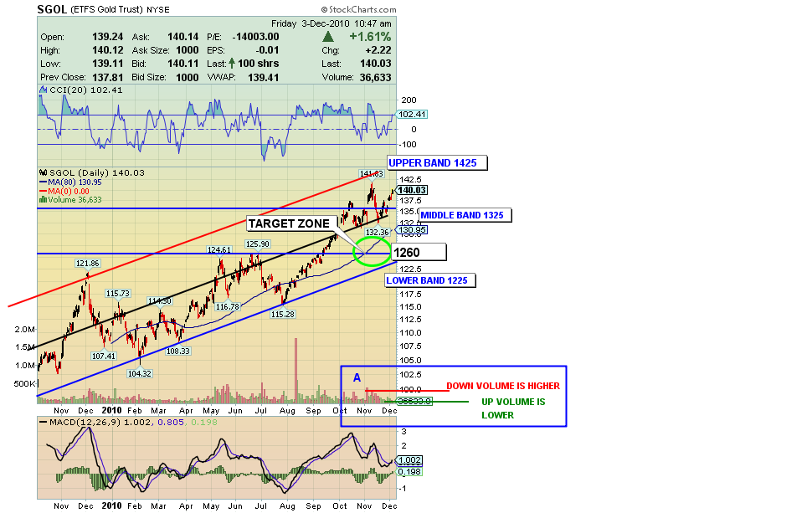Click the 108.33 low price label
812x513 pixels.
pyautogui.click(x=178, y=351)
